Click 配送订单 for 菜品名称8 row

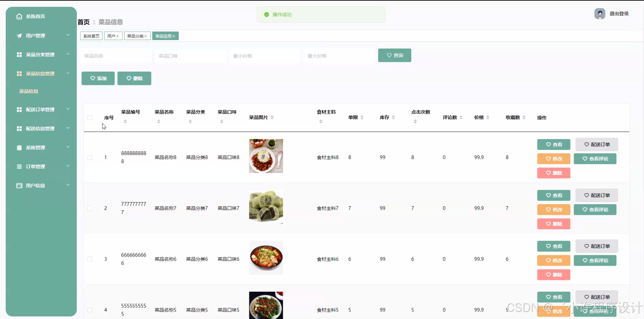[597, 145]
